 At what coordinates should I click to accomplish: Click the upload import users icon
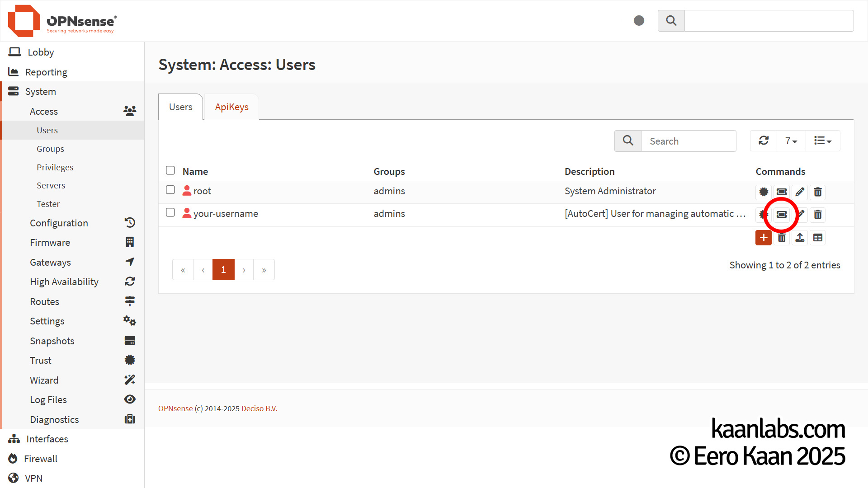800,238
